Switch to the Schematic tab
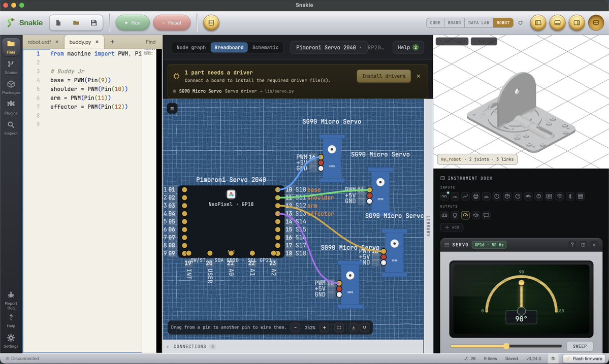Viewport: 609px width, 364px height. click(x=265, y=47)
